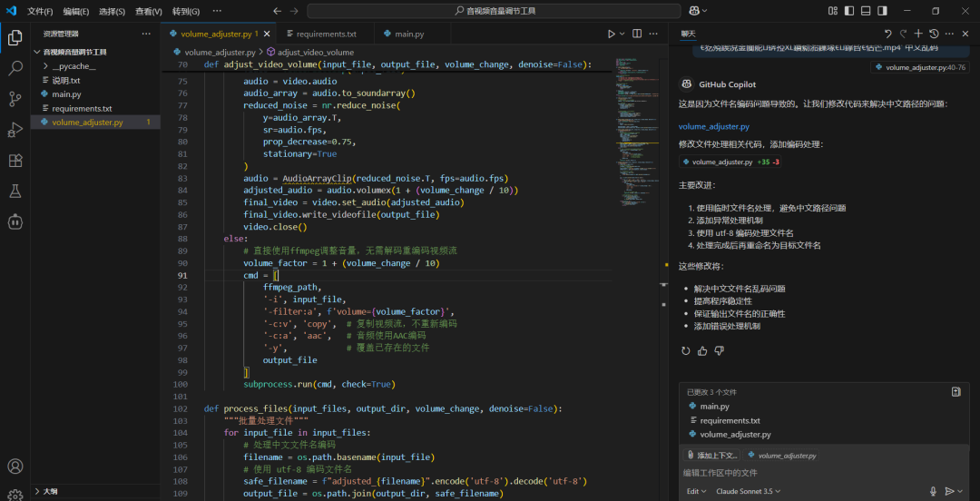Viewport: 980px width, 501px height.
Task: Open requirements.txt in the changed files list
Action: [x=730, y=420]
